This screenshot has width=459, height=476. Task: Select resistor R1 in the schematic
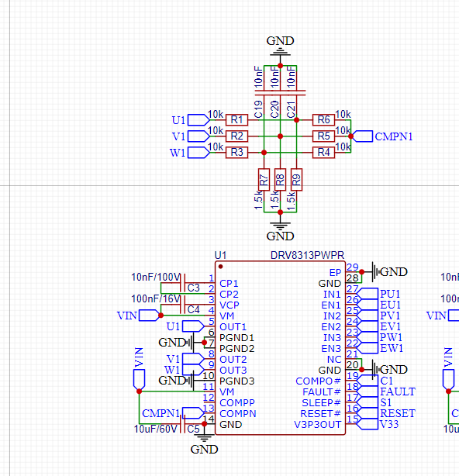point(236,120)
